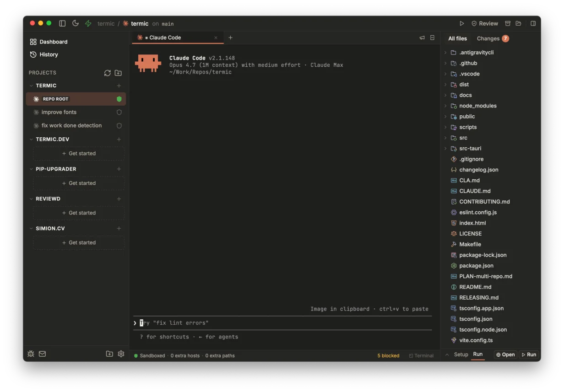Click Get started under SIMION.CV

click(79, 242)
